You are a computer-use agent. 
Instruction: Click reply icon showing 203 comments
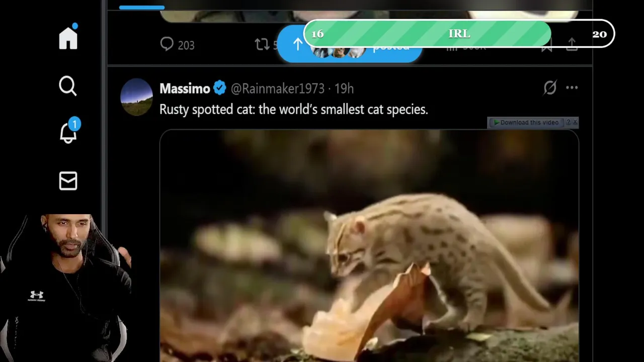tap(167, 44)
